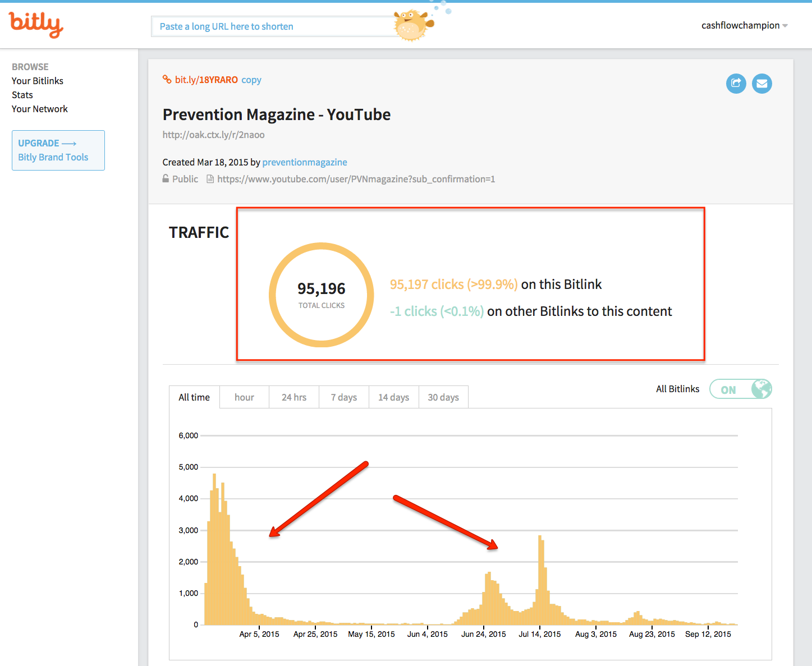Click the Prevention Magazine - YouTube title

point(277,114)
